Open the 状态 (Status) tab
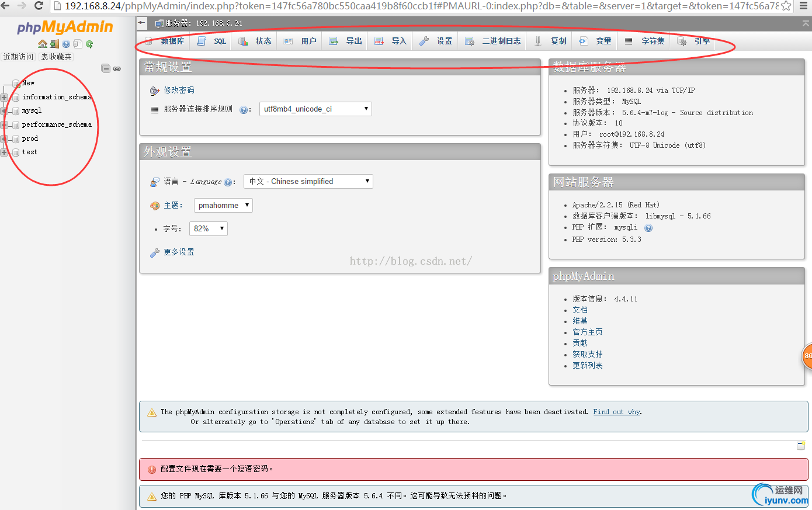Screen dimensions: 812x510 pyautogui.click(x=255, y=41)
